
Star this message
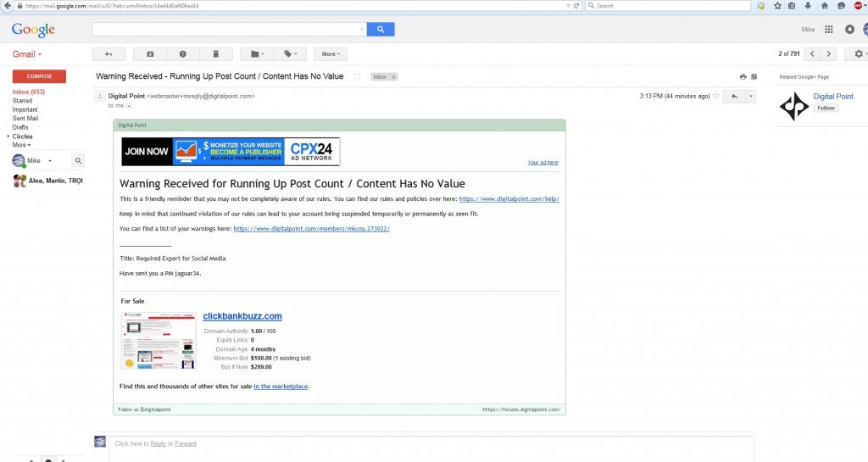[x=715, y=97]
